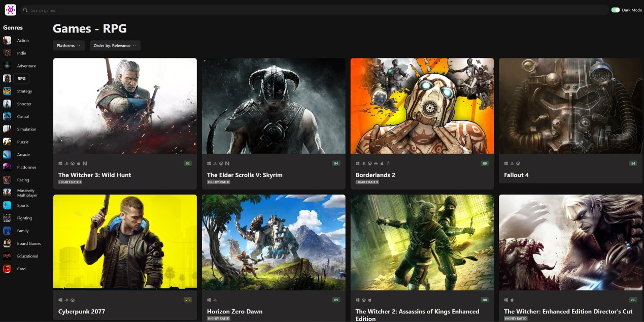Click the Strategy genre icon
Screen dimensions: 644x322
click(7, 91)
